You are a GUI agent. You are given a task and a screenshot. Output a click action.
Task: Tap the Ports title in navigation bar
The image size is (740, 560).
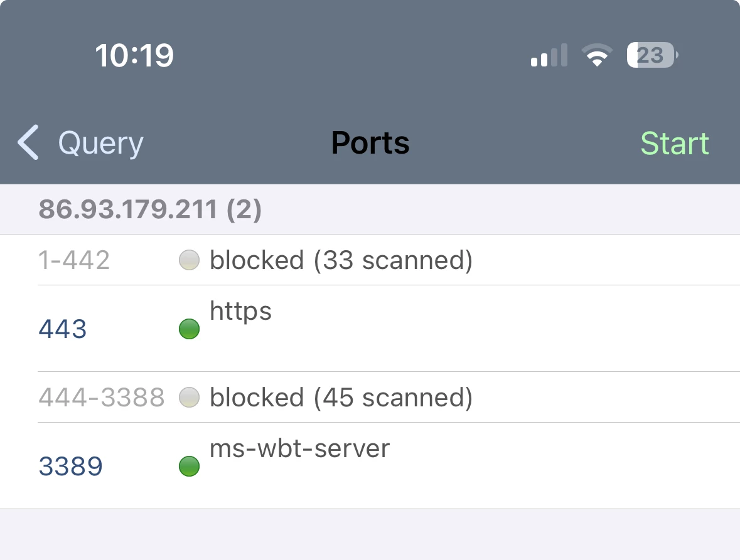[370, 143]
